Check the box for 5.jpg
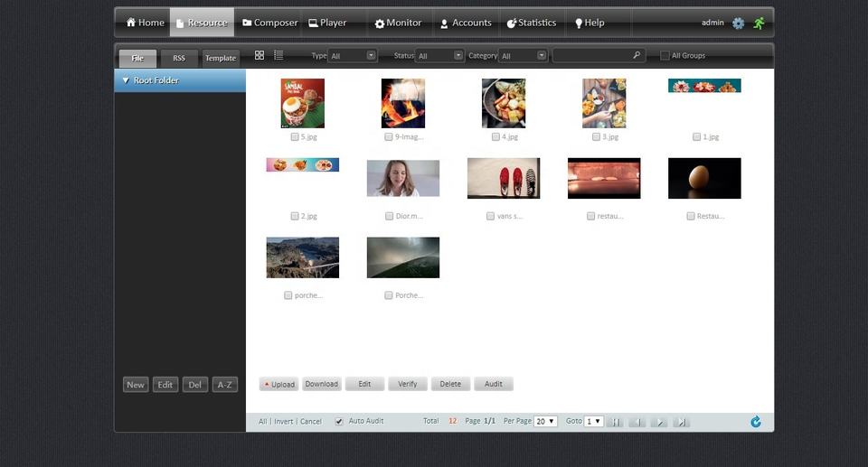 click(x=295, y=137)
